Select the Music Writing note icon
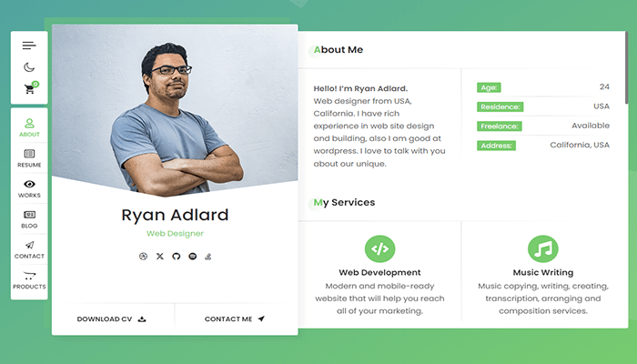Viewport: 637px width, 364px height. tap(543, 248)
